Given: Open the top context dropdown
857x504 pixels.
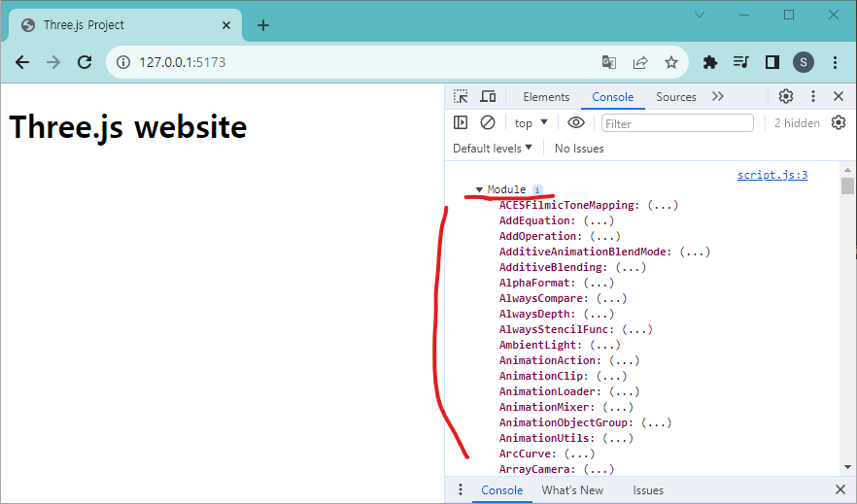Looking at the screenshot, I should point(531,123).
